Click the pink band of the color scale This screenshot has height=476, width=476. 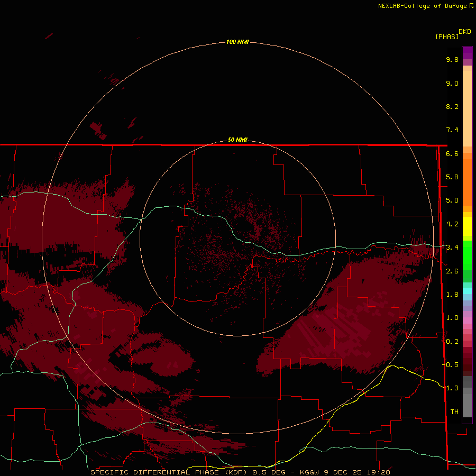click(467, 321)
